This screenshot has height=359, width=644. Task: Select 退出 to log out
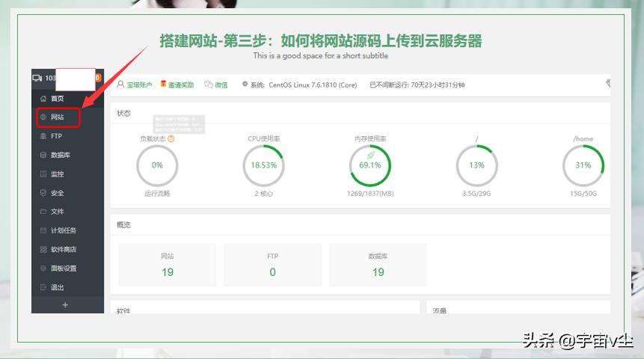point(67,287)
